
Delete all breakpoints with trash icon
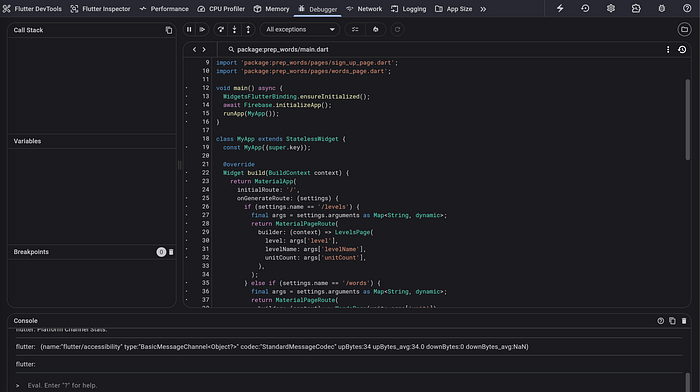(x=171, y=252)
